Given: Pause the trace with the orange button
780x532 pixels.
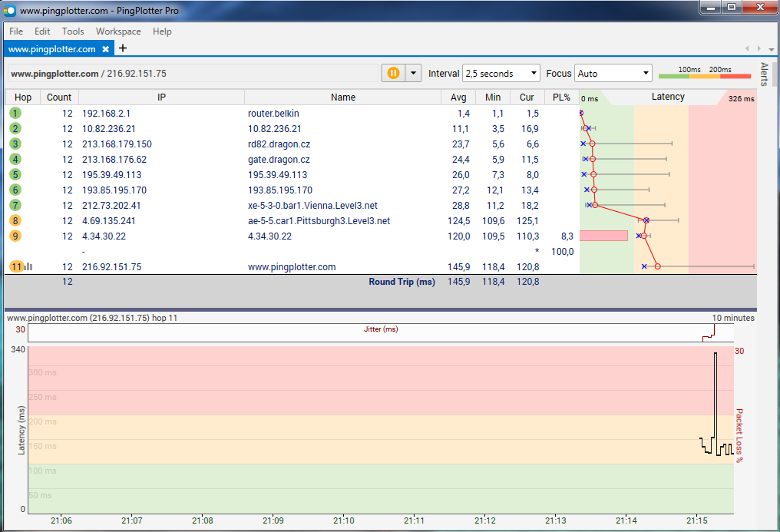Looking at the screenshot, I should [x=392, y=73].
